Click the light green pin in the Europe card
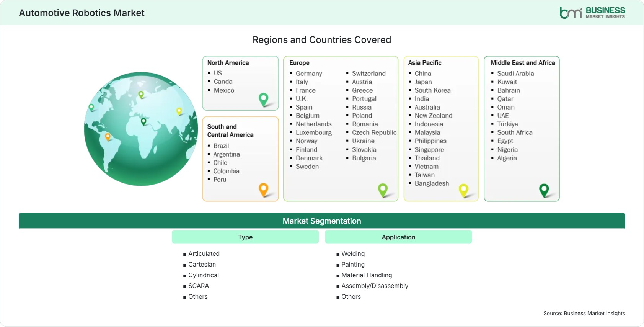Screen dimensions: 644x327 click(x=383, y=190)
